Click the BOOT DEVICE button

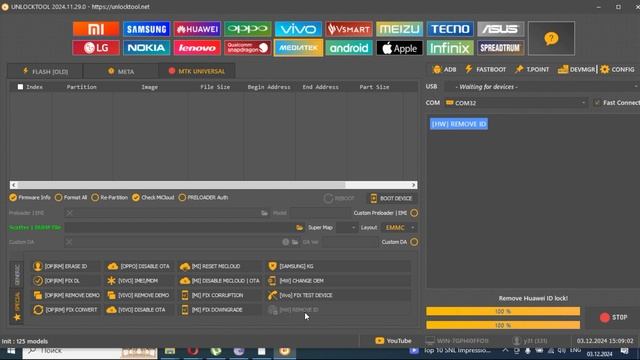tap(391, 198)
